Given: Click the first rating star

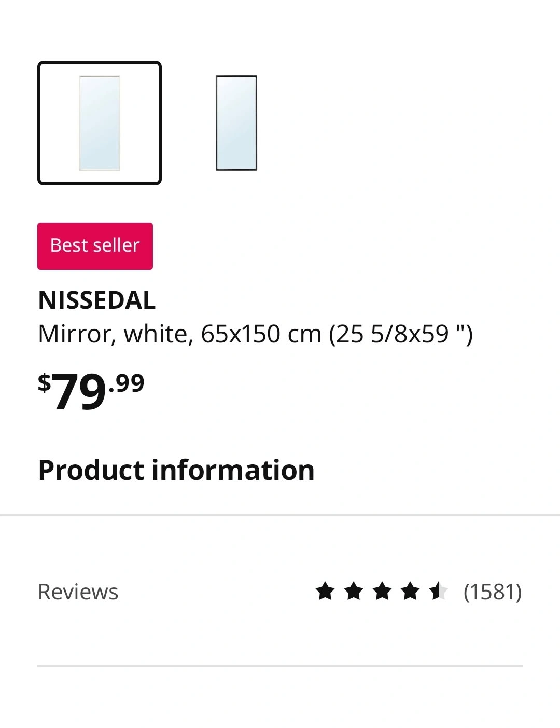Looking at the screenshot, I should (x=325, y=591).
